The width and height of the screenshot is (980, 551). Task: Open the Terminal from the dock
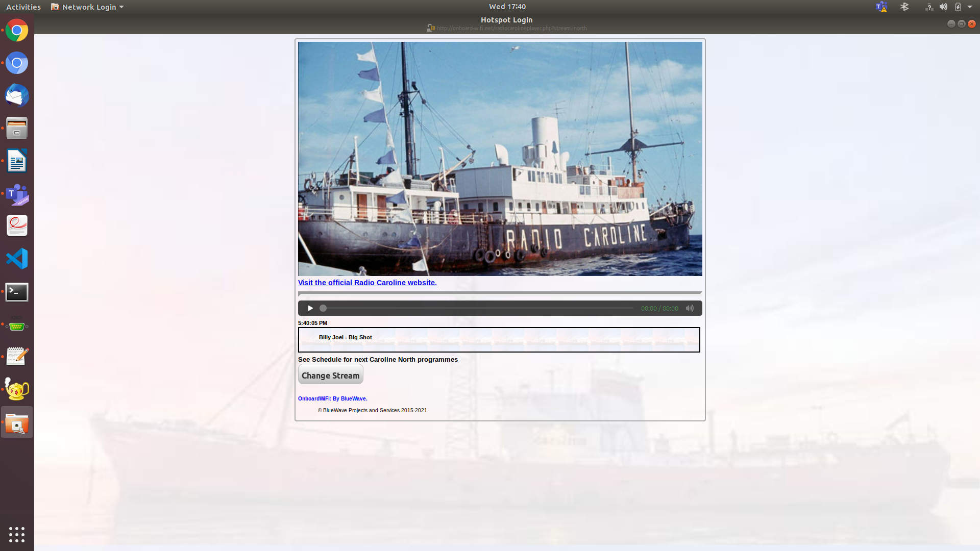pos(17,292)
